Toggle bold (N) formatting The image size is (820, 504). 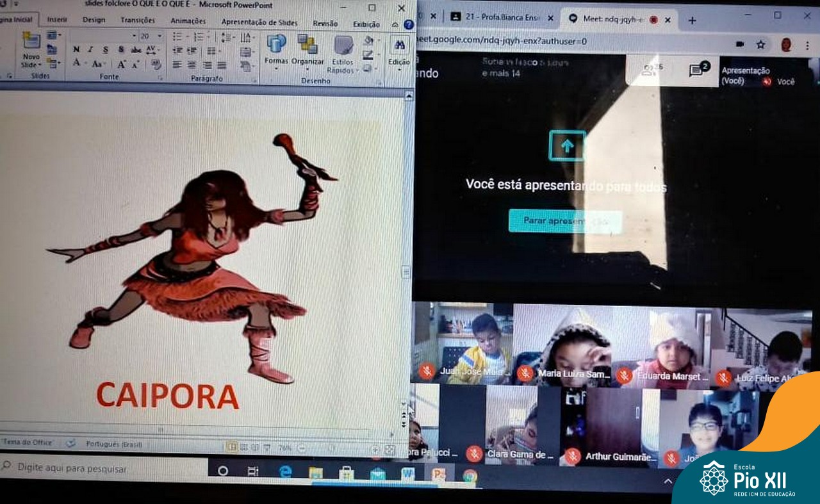point(76,49)
